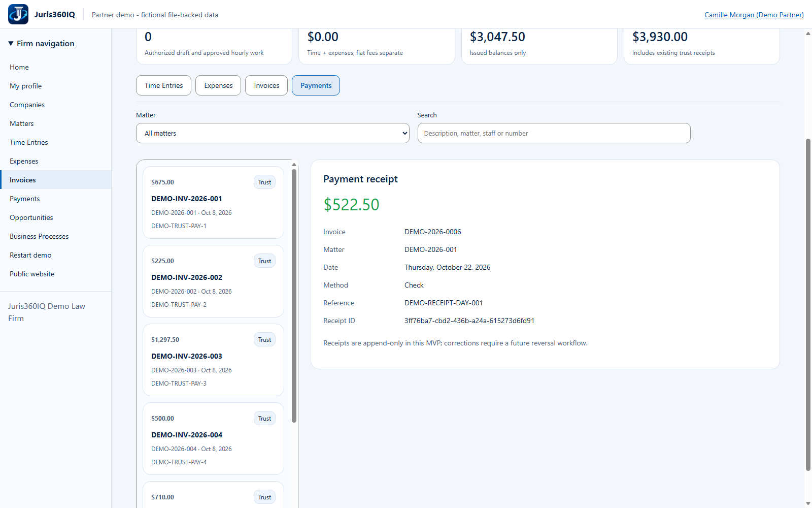Image resolution: width=812 pixels, height=508 pixels.
Task: Click invoice value DEMO-2026-0006
Action: pos(432,232)
